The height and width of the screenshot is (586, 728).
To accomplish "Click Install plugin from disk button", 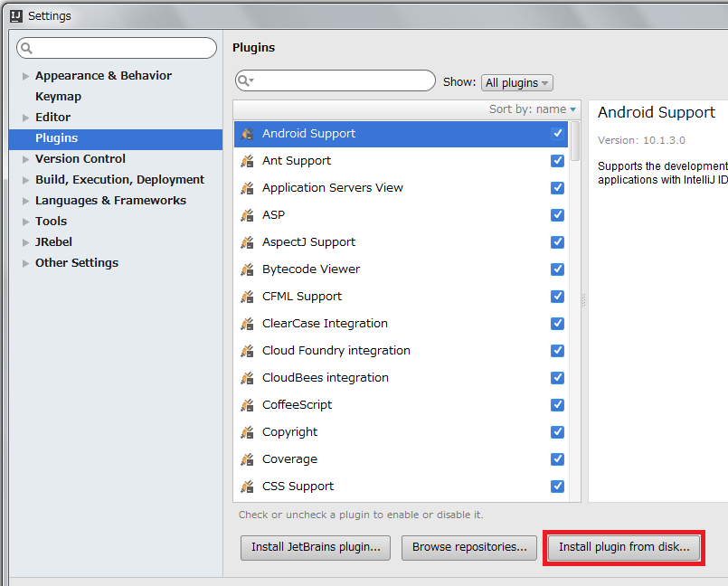I will click(624, 547).
